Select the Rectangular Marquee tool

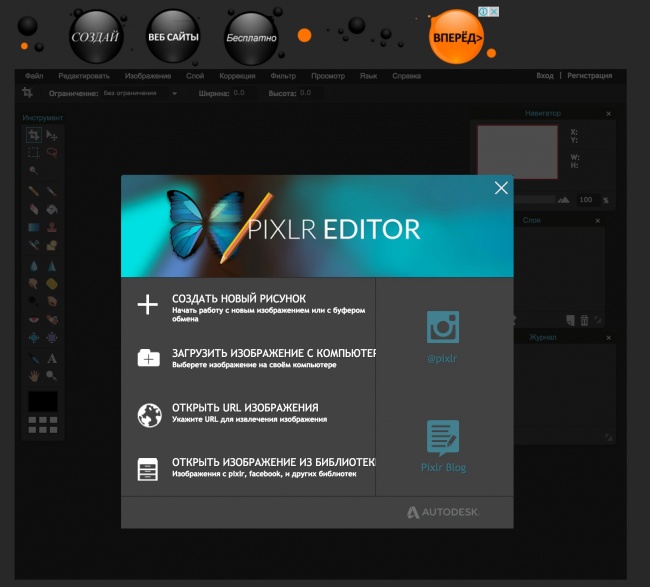tap(34, 152)
